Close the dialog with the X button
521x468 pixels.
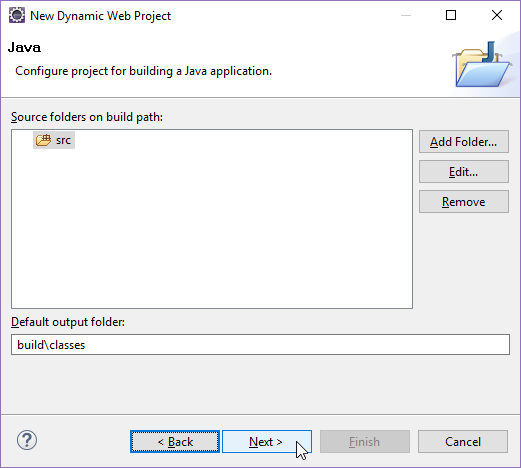(x=497, y=15)
